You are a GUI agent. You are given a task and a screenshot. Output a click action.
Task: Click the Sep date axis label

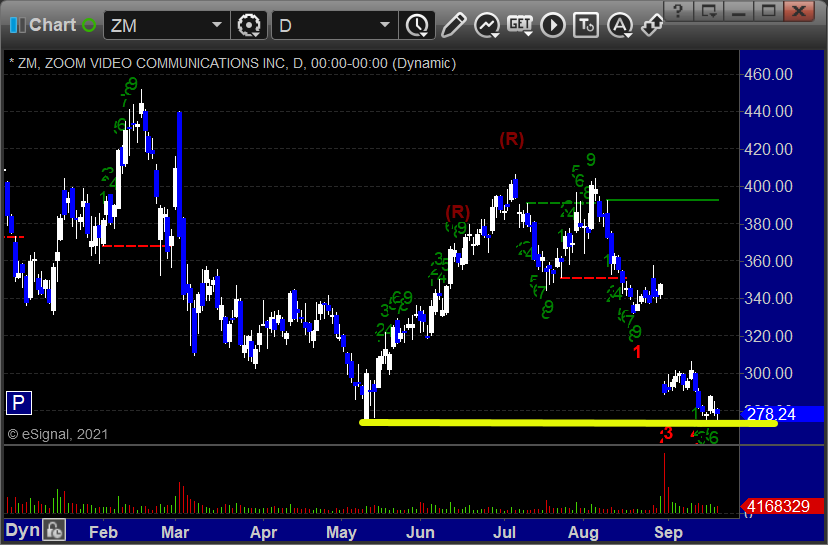coord(668,532)
